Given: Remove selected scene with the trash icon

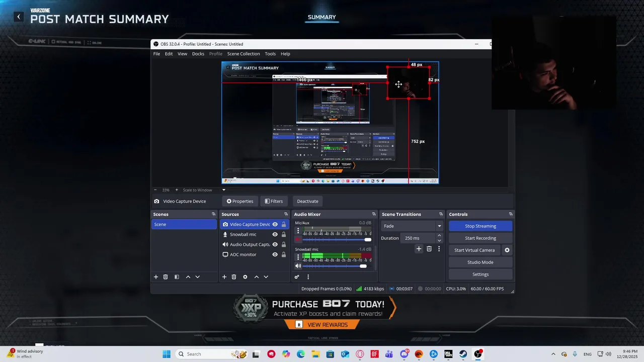Looking at the screenshot, I should pyautogui.click(x=166, y=277).
